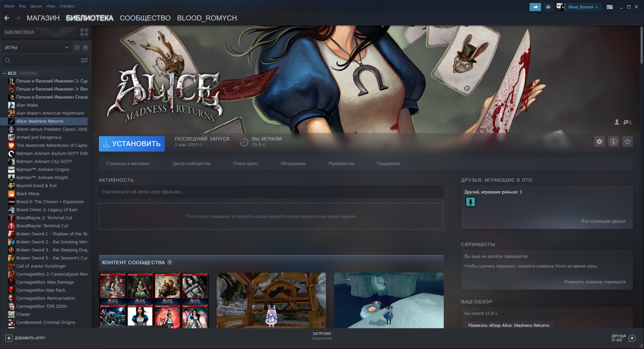Open the Вид menu
The height and width of the screenshot is (349, 644).
[22, 6]
